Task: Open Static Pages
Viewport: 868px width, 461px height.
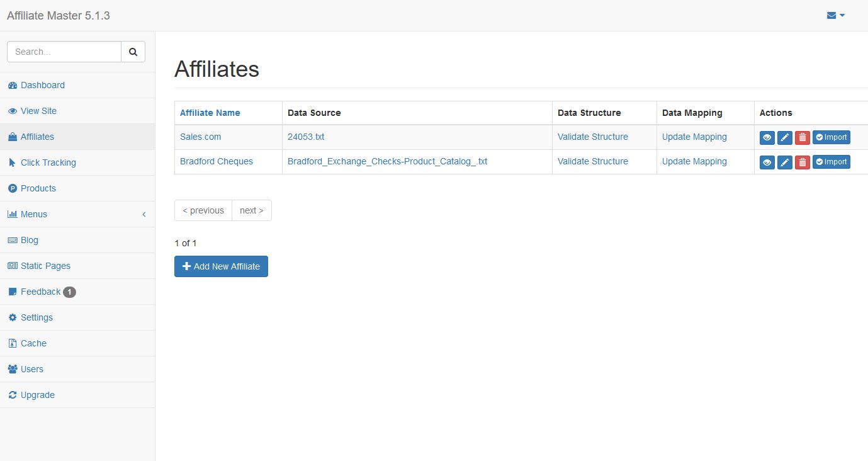Action: [x=77, y=266]
